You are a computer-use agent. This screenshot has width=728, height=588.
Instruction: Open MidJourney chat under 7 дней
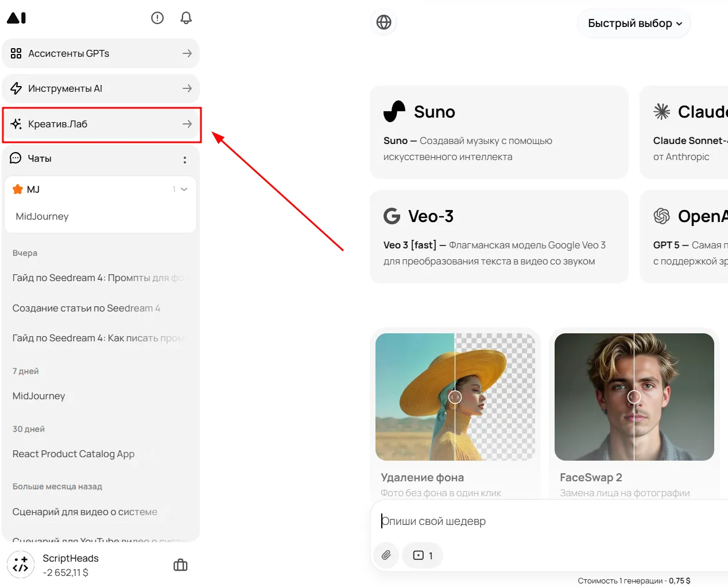38,396
